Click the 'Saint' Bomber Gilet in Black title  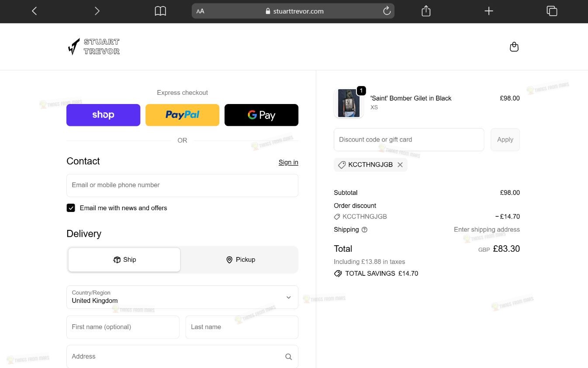coord(411,98)
